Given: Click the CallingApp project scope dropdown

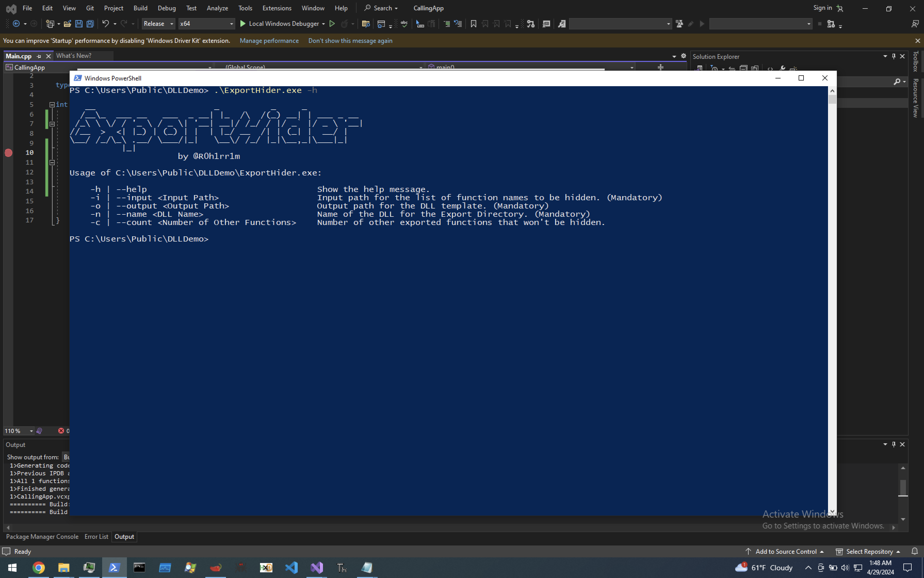Looking at the screenshot, I should tap(109, 67).
